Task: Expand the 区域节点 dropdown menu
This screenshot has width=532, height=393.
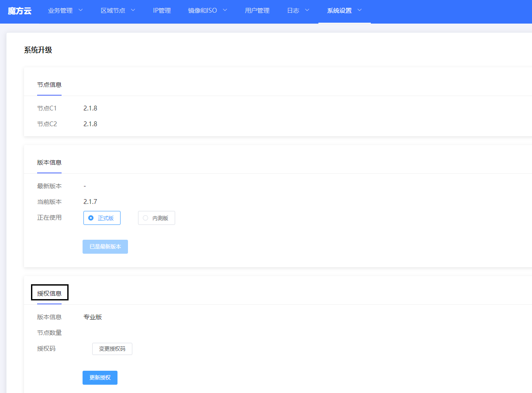Action: point(118,11)
